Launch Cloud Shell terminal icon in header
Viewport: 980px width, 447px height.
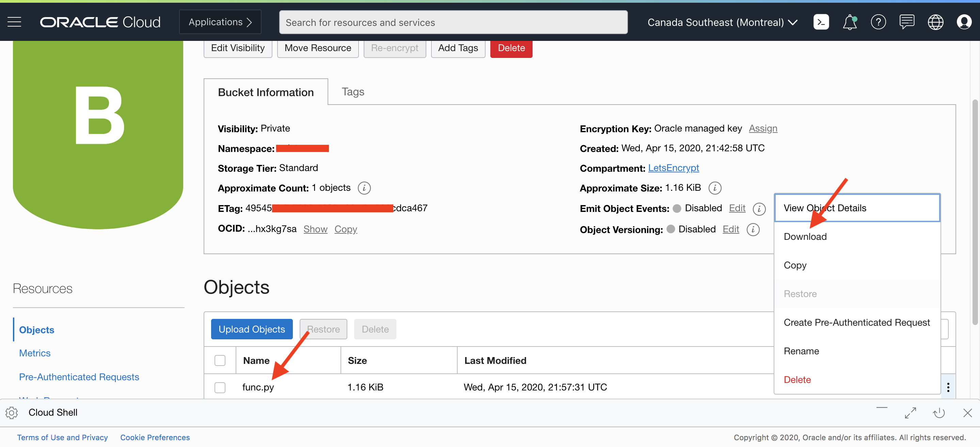pos(821,22)
